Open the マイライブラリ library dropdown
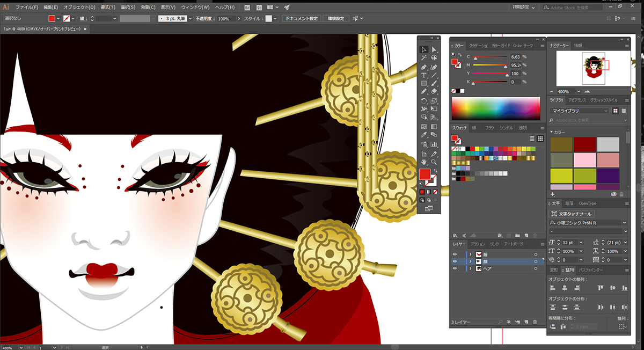Image resolution: width=644 pixels, height=350 pixels. point(580,111)
